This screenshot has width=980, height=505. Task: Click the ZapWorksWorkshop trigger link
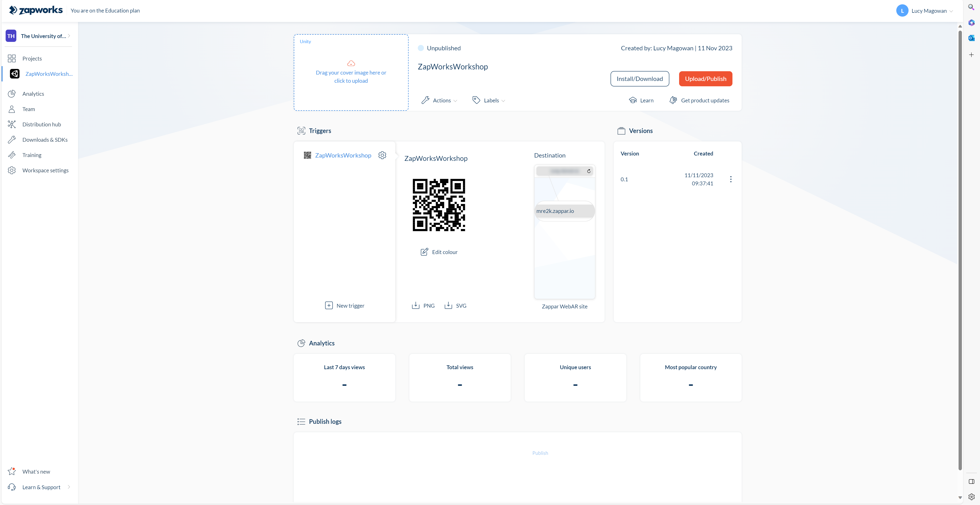pyautogui.click(x=343, y=155)
